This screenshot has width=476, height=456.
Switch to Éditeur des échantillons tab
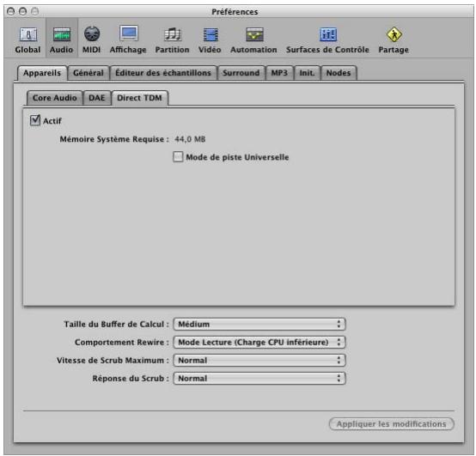pos(163,73)
